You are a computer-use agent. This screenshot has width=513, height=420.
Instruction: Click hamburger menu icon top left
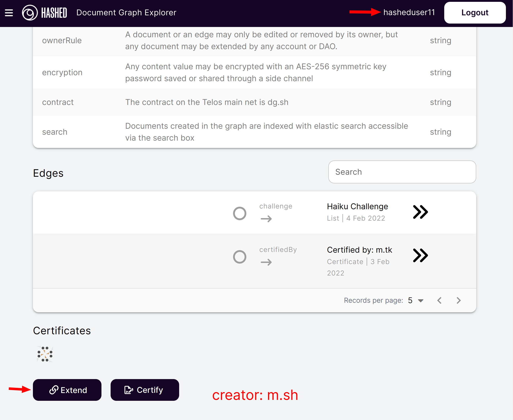9,12
